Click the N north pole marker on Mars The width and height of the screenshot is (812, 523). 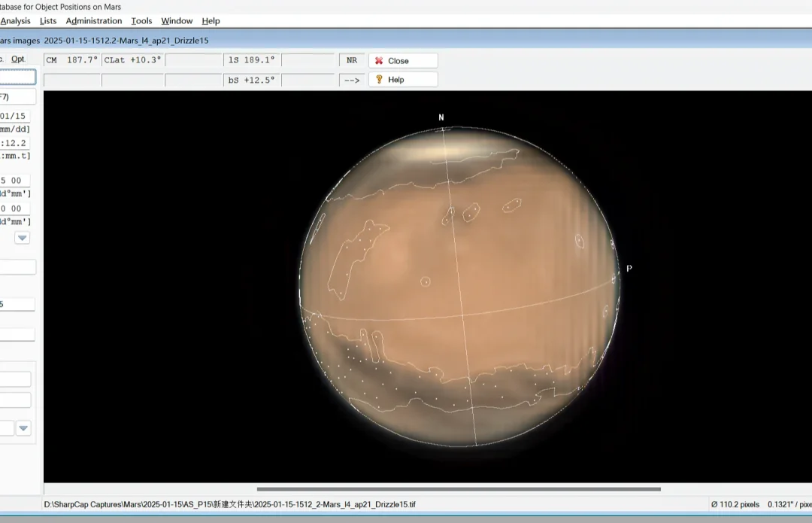(x=441, y=117)
